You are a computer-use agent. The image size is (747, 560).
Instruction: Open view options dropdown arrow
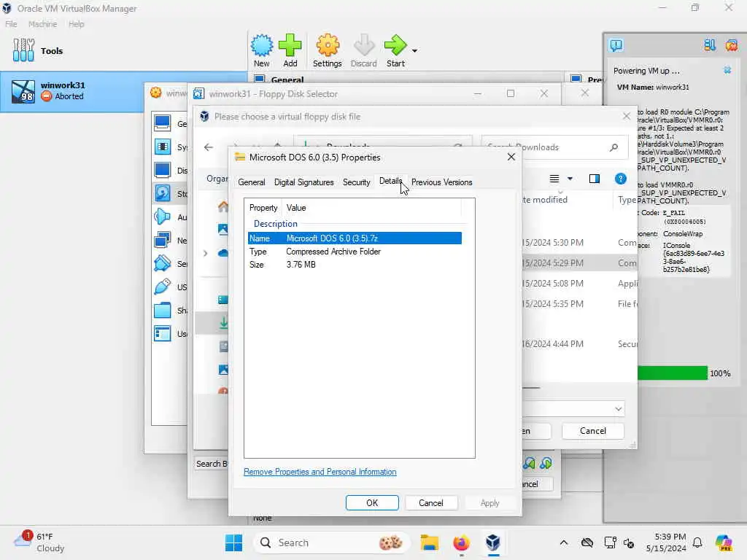(570, 179)
